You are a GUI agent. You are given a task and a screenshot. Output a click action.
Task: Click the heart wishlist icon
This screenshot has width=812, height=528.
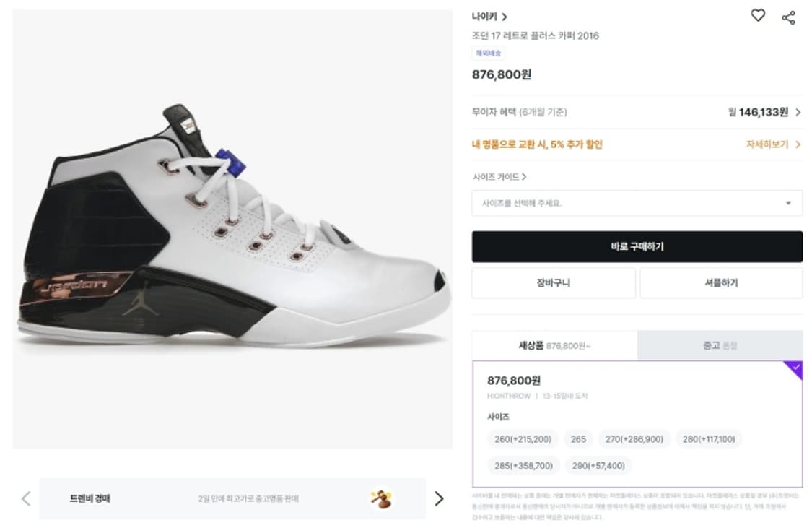pyautogui.click(x=757, y=15)
